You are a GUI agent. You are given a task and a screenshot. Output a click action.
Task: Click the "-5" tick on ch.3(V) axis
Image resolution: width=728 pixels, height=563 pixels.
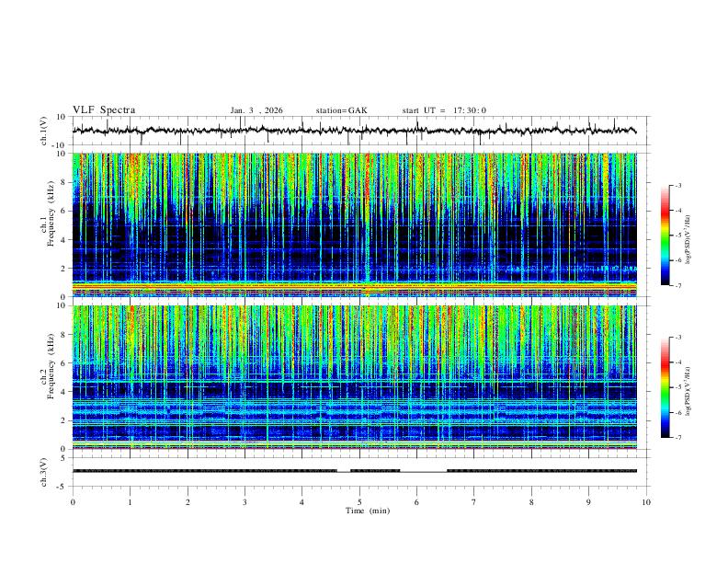63,487
